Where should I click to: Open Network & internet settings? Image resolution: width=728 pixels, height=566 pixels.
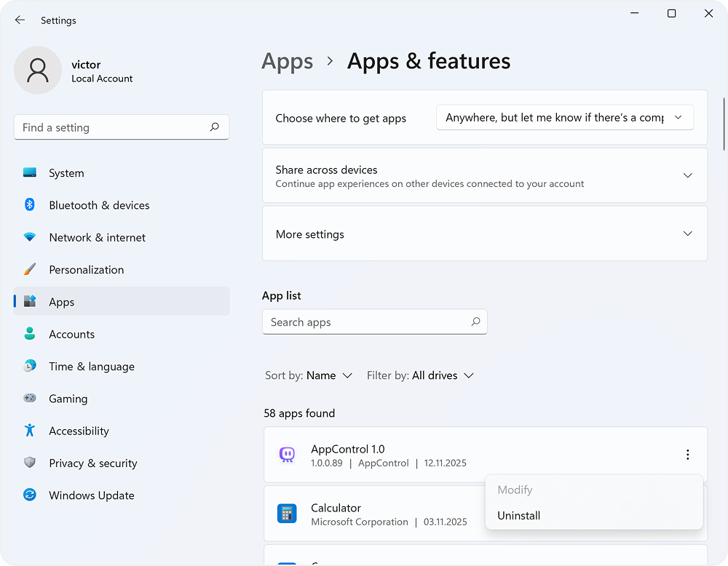pyautogui.click(x=96, y=237)
